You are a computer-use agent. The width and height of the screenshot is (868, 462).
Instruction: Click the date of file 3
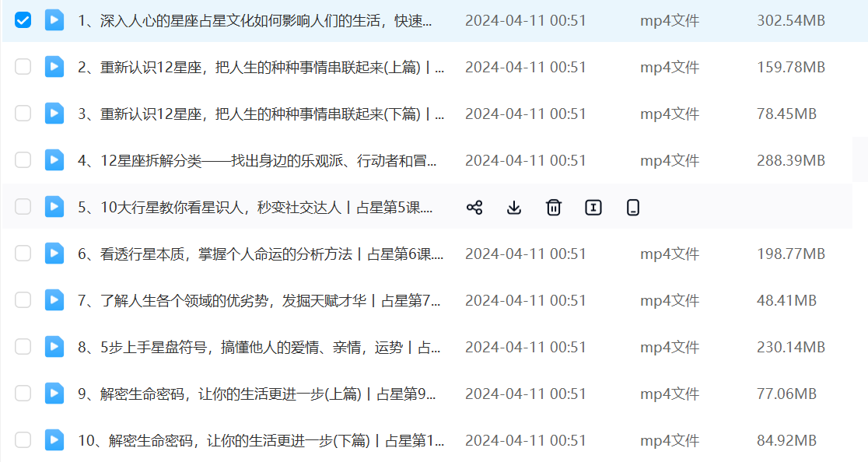tap(525, 114)
